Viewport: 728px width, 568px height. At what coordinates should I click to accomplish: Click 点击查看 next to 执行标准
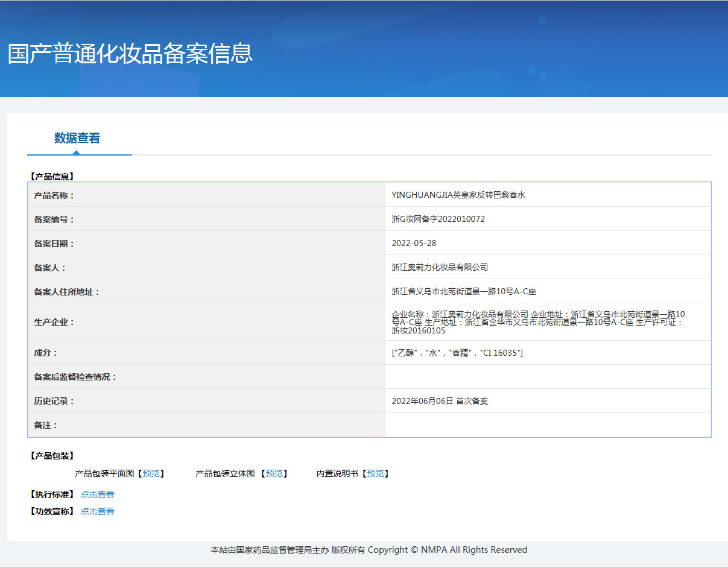pos(97,494)
